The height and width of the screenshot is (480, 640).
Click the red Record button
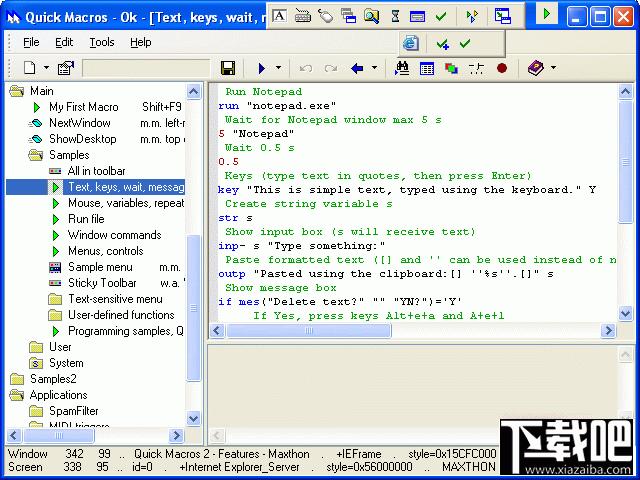click(502, 68)
